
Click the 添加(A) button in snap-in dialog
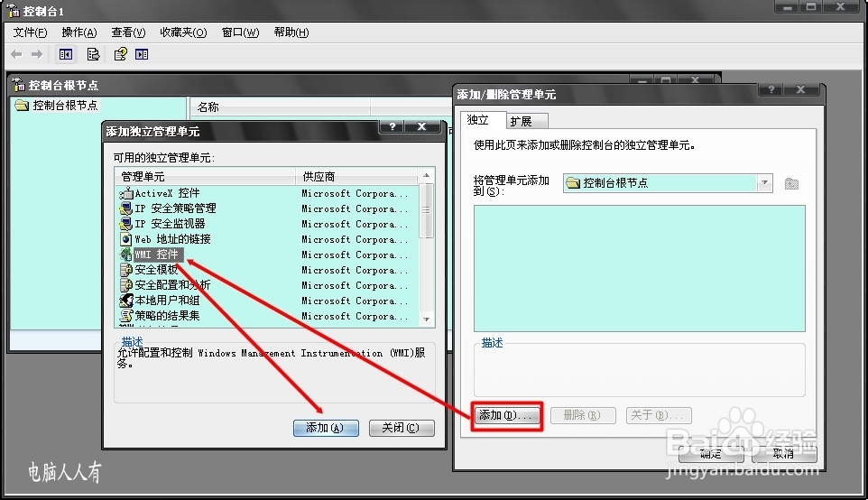(x=326, y=428)
